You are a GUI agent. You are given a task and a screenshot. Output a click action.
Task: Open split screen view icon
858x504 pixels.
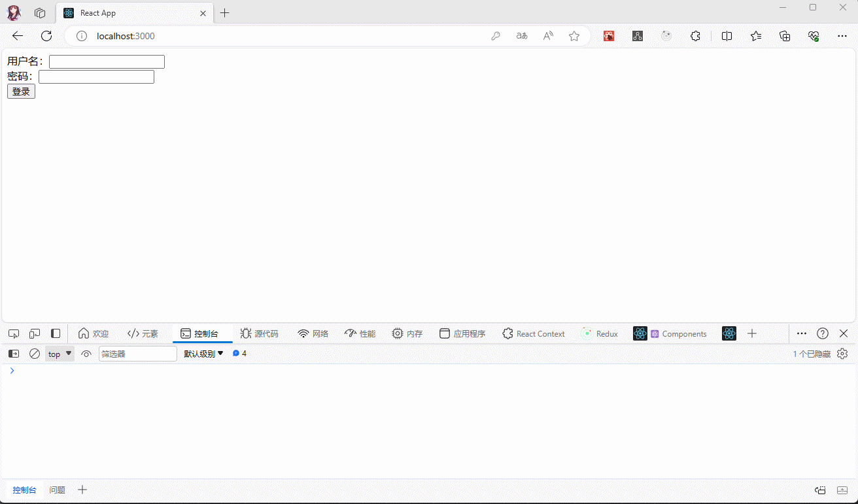(727, 36)
